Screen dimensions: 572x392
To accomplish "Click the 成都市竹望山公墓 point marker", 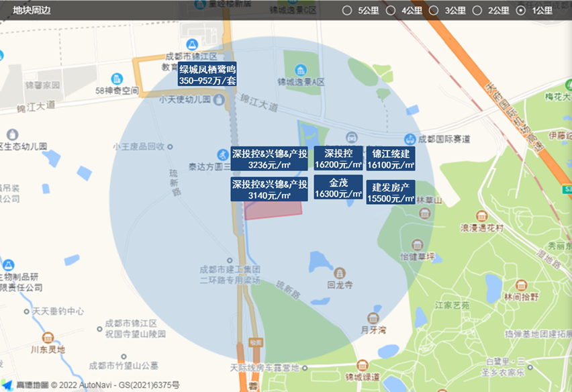I will [124, 356].
